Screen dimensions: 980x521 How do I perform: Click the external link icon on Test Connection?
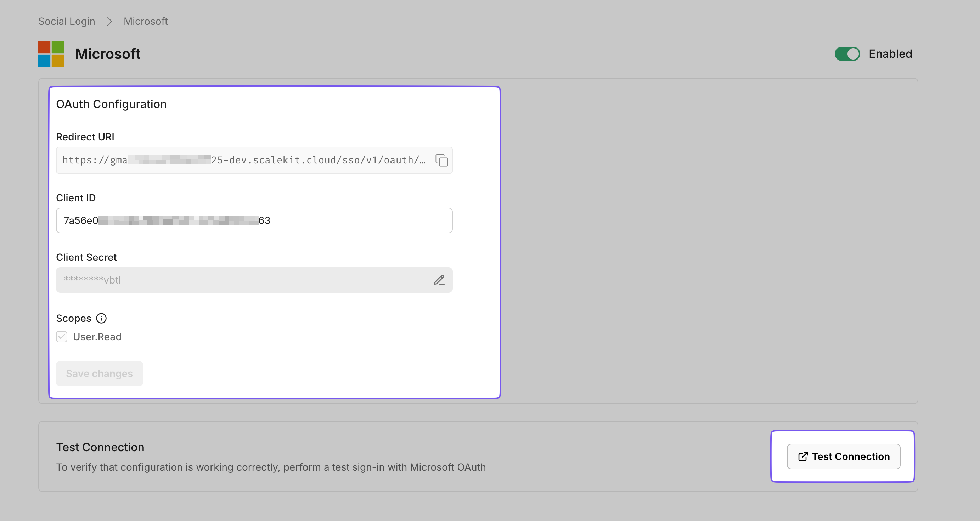[x=802, y=456]
